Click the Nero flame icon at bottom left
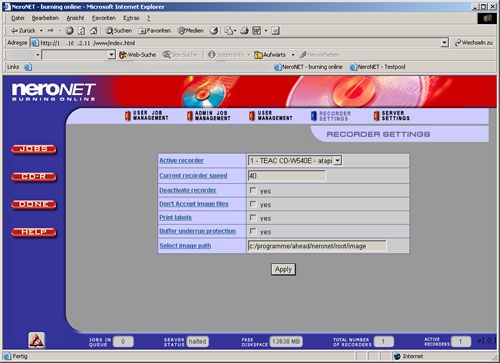The height and width of the screenshot is (363, 500). point(36,340)
